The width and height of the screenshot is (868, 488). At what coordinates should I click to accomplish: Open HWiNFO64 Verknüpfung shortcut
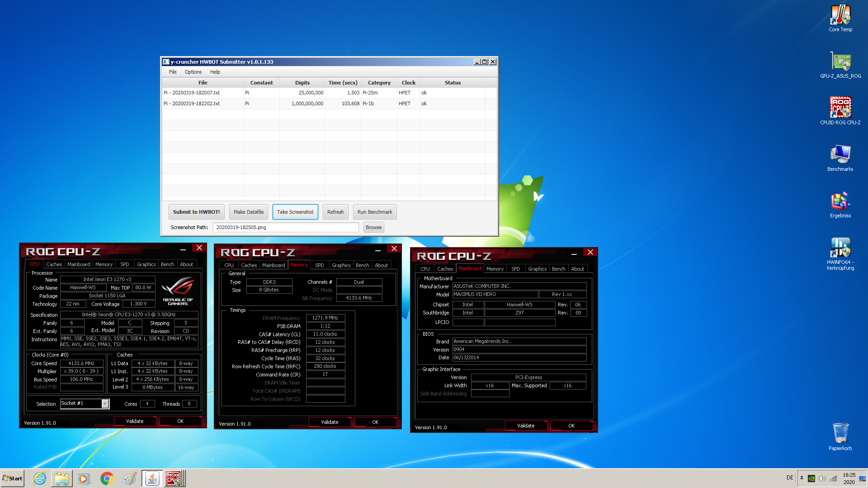[840, 253]
